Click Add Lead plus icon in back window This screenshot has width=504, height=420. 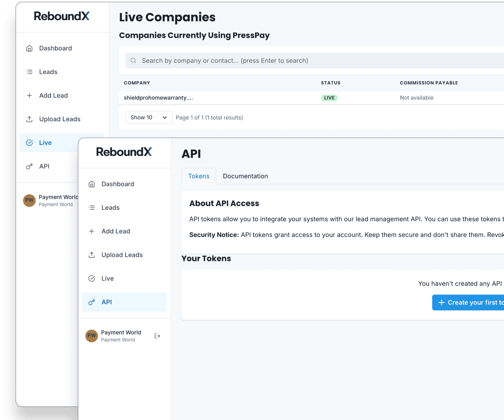point(29,95)
